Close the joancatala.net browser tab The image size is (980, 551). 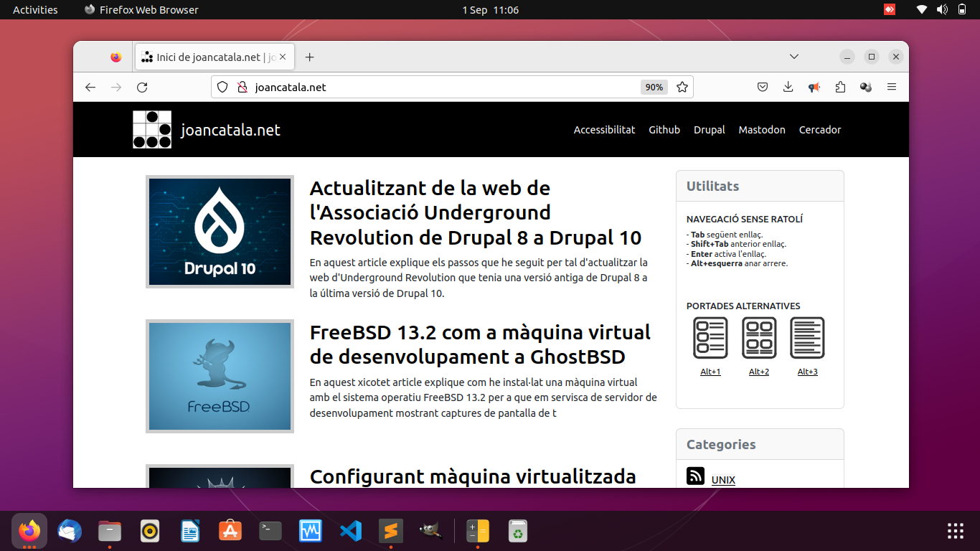(x=283, y=57)
